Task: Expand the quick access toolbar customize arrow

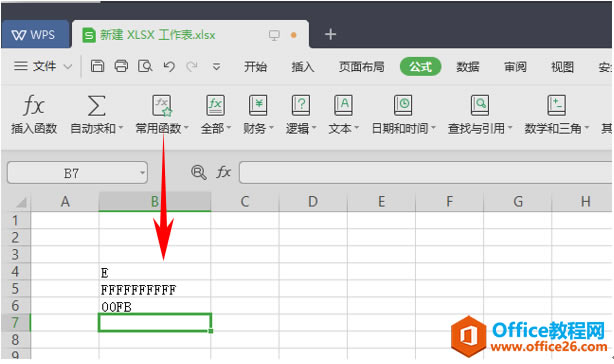Action: pyautogui.click(x=216, y=67)
